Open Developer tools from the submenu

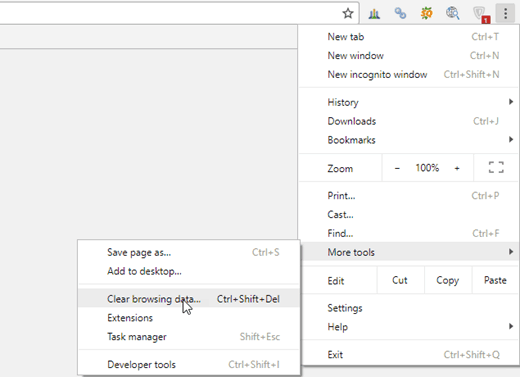point(189,364)
